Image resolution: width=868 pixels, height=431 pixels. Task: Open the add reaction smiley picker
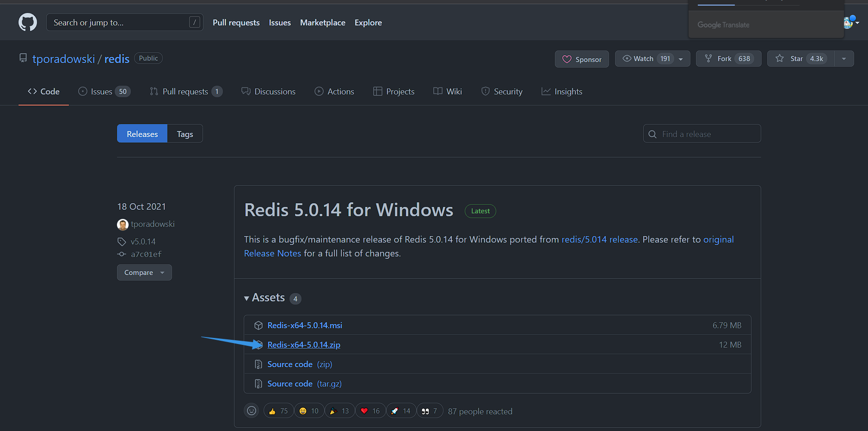252,411
